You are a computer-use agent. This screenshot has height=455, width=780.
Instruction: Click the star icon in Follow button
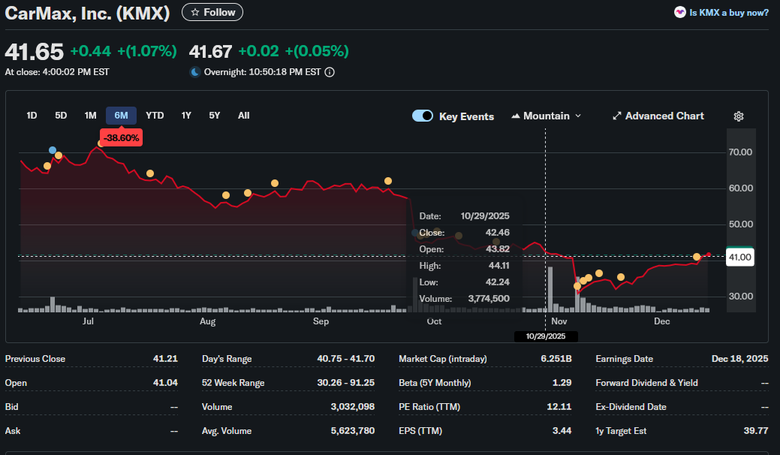[x=194, y=13]
